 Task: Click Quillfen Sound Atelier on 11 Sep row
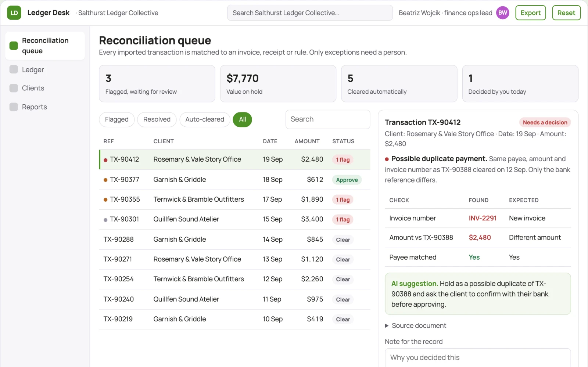pos(186,299)
